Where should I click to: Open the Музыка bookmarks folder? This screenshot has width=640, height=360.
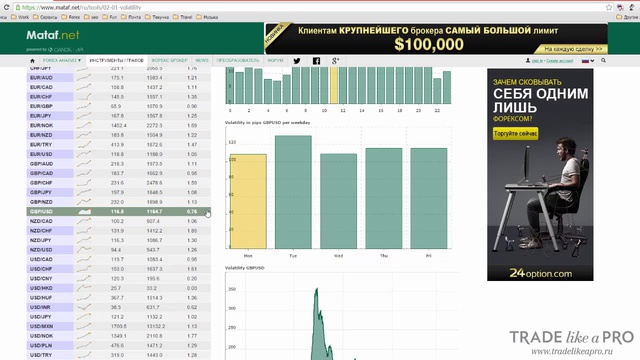point(207,17)
